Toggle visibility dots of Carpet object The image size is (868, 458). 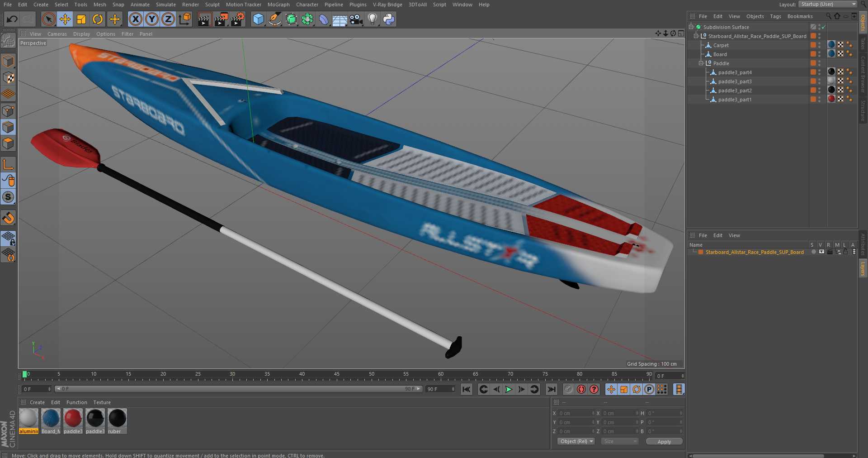click(819, 45)
